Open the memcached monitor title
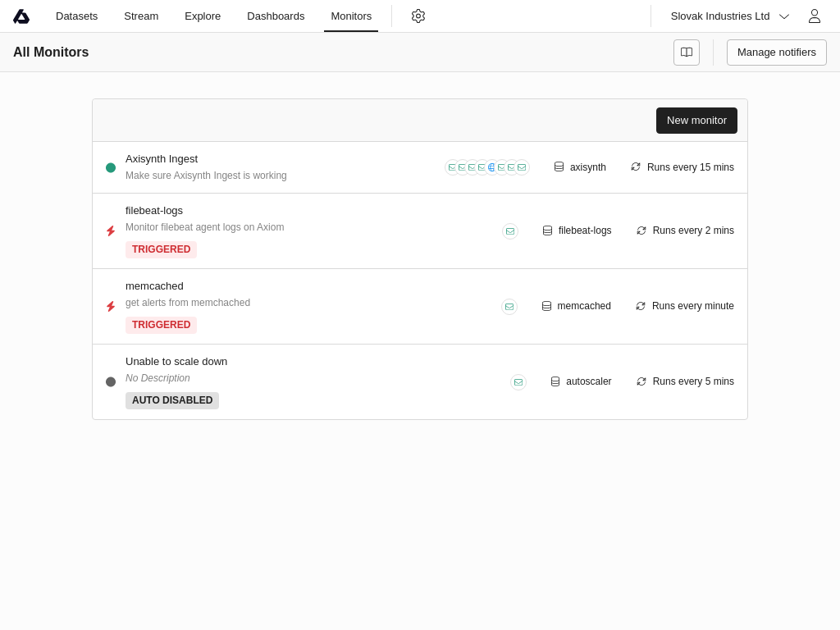The height and width of the screenshot is (630, 840). pos(154,286)
